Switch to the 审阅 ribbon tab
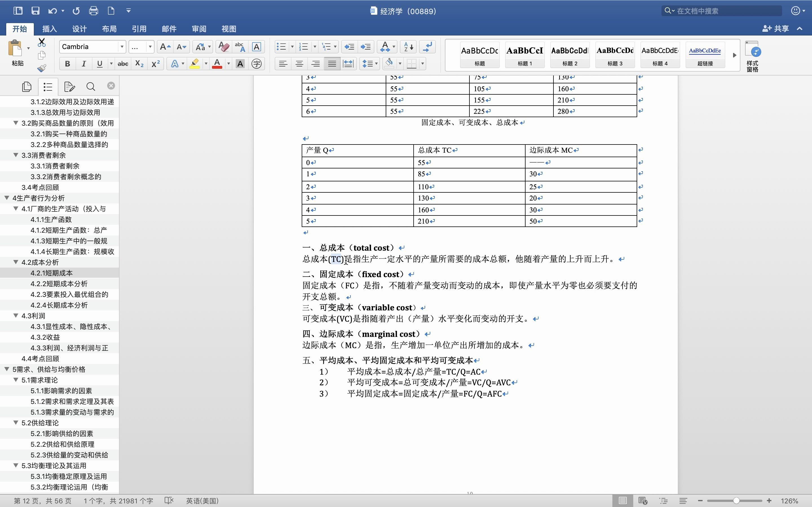The image size is (812, 507). 199,29
